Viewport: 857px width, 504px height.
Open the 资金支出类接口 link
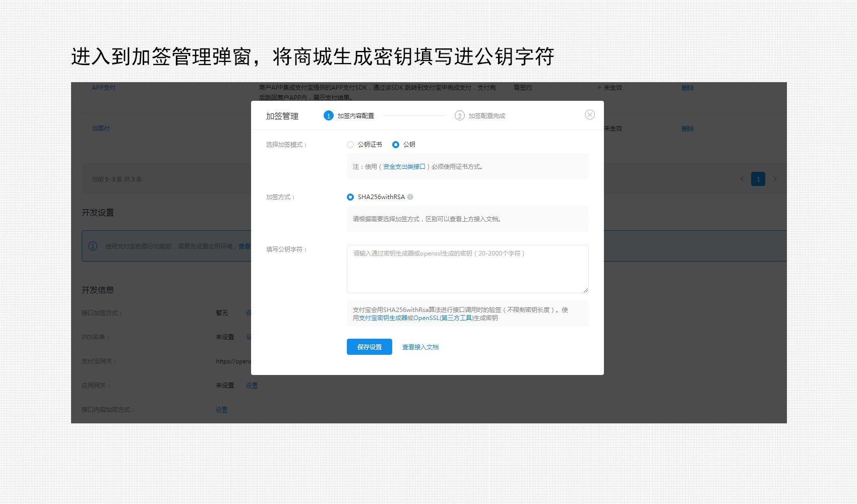[404, 167]
